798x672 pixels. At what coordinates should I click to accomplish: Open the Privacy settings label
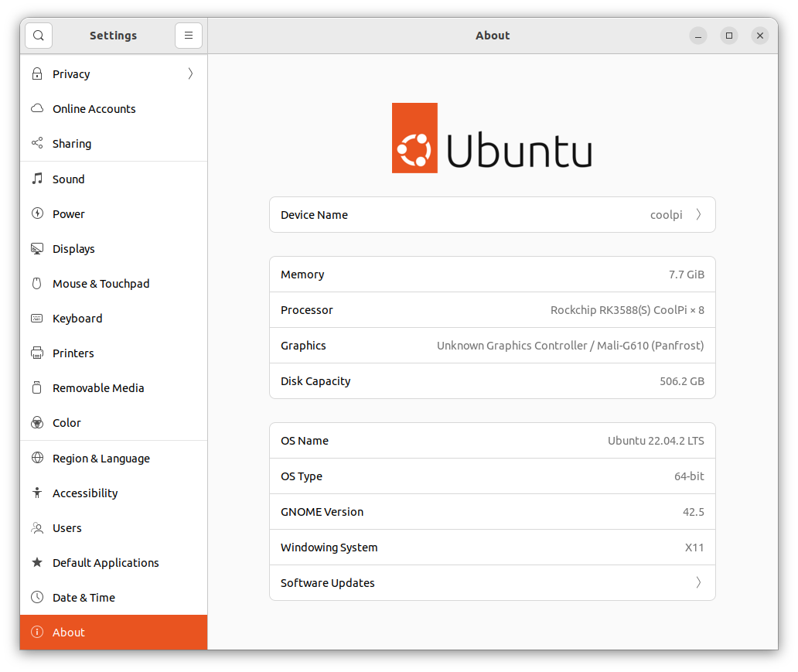coord(71,74)
